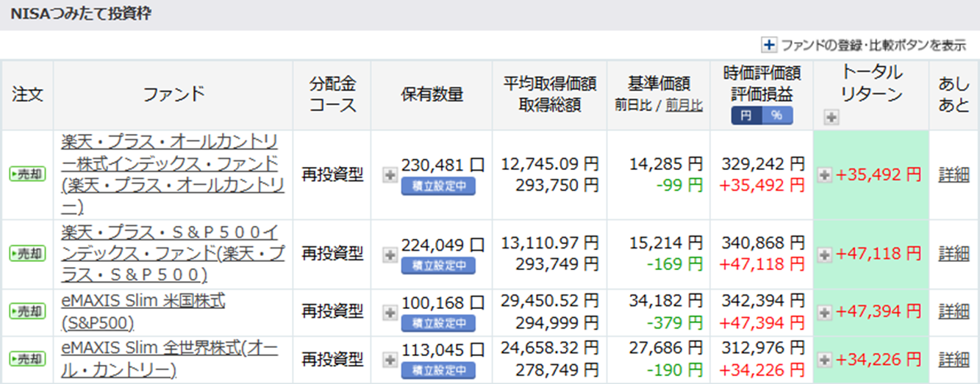Expand plus icon beside 224,049口 holdings

[x=390, y=254]
